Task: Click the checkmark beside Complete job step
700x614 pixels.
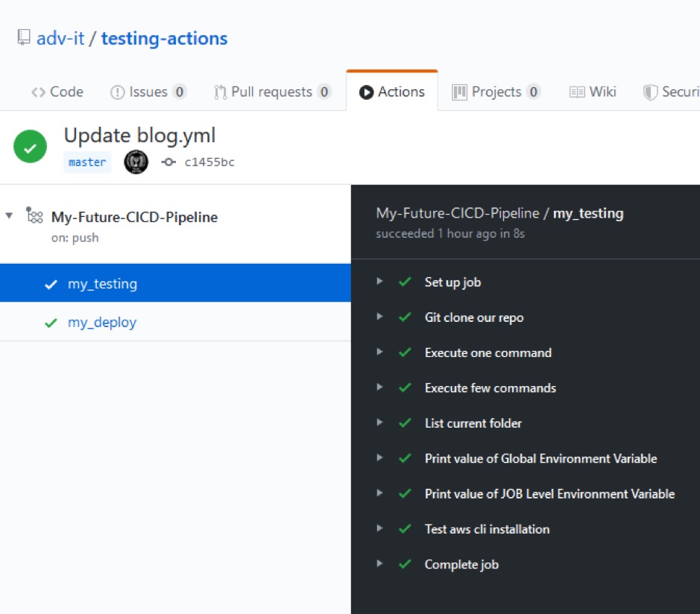Action: [405, 564]
